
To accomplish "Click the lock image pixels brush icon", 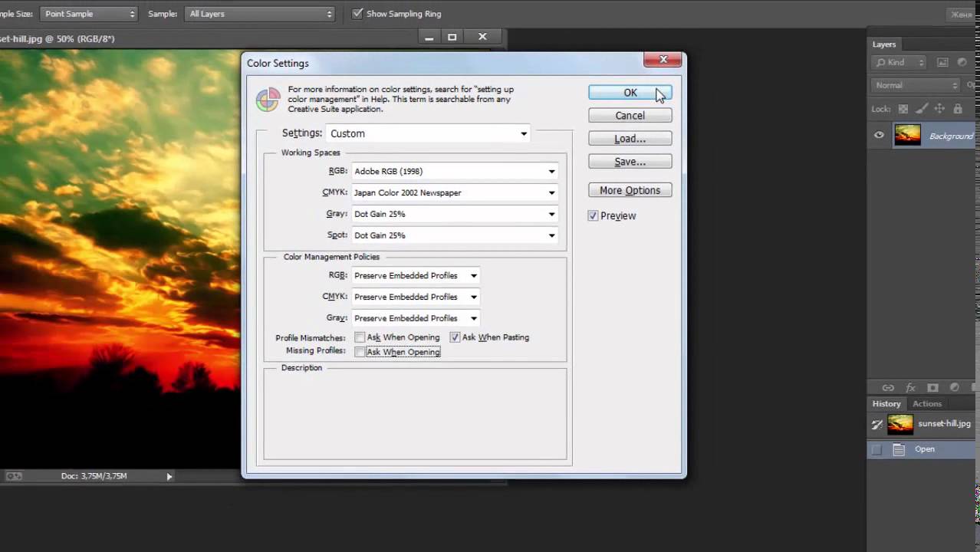I will click(x=921, y=109).
